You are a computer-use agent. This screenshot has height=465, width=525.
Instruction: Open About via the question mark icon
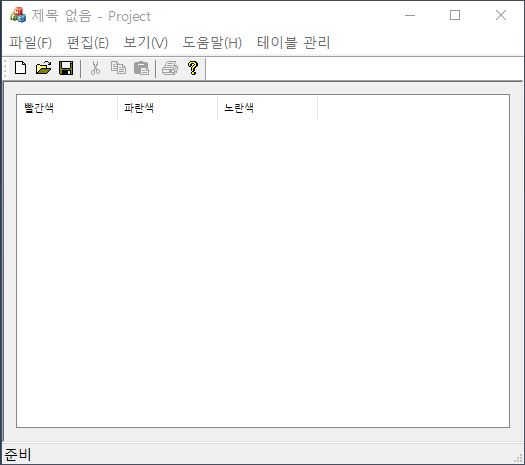click(x=193, y=68)
